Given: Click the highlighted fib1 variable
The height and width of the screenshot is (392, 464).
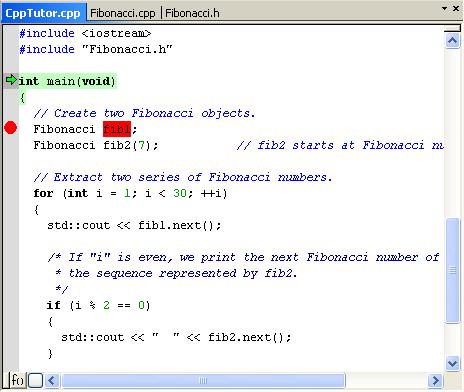Looking at the screenshot, I should pyautogui.click(x=117, y=129).
